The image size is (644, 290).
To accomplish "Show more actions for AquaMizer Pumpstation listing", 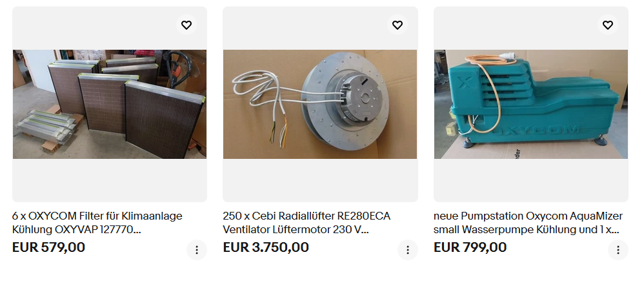I will click(618, 250).
